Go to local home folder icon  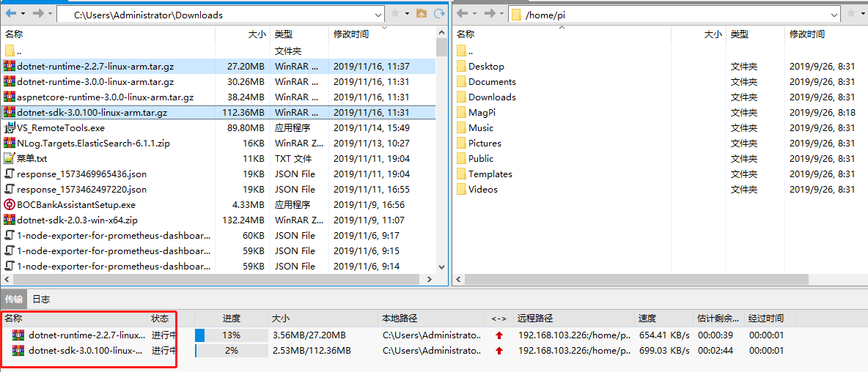(x=422, y=14)
